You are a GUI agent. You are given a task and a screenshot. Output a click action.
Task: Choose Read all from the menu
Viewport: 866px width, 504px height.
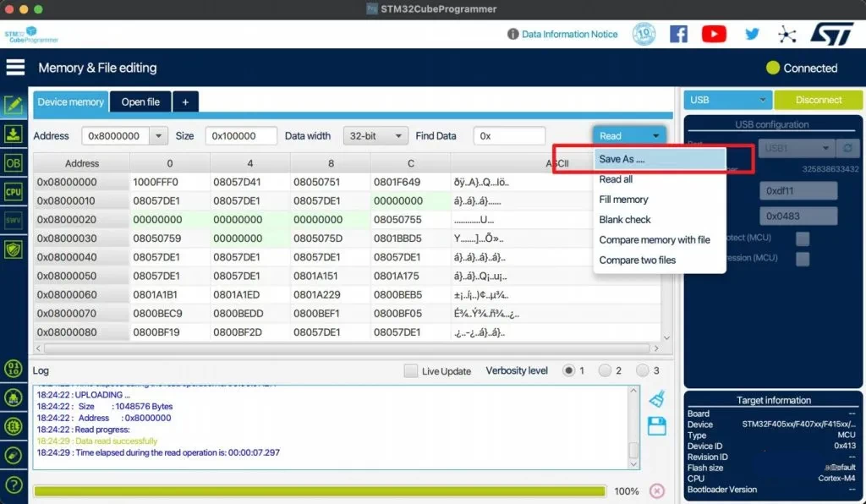point(660,179)
